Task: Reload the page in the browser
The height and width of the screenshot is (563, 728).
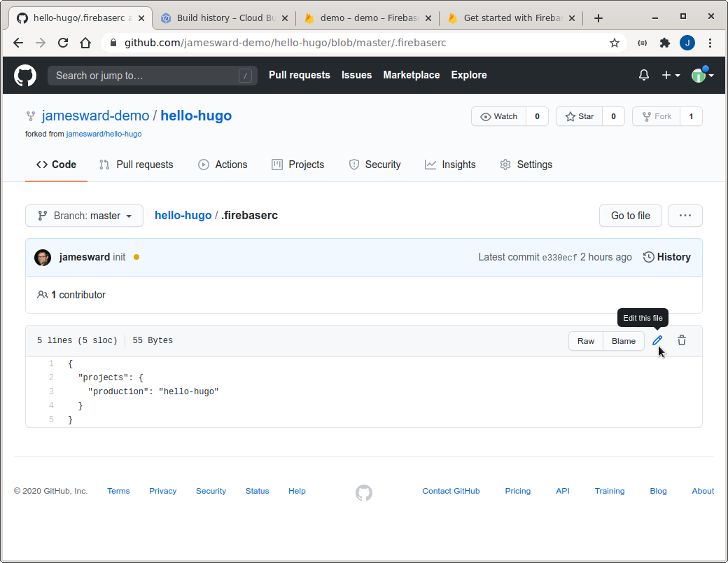Action: tap(63, 43)
